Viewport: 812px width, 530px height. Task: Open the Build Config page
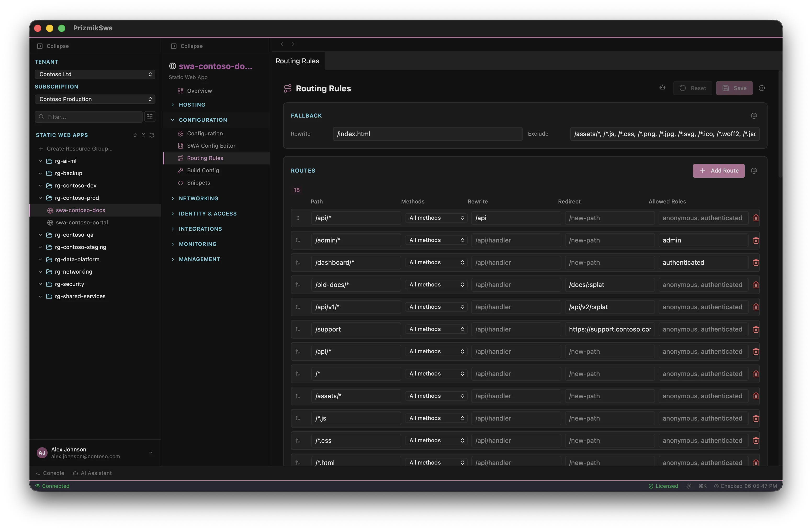(x=203, y=170)
